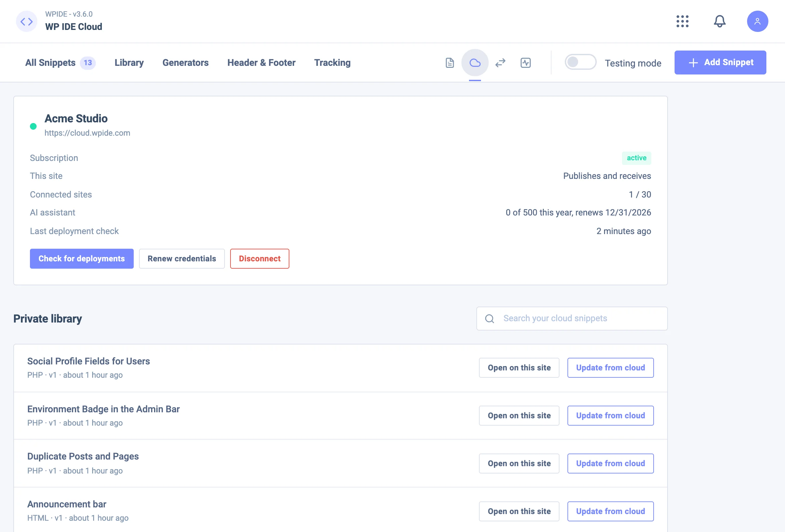Image resolution: width=785 pixels, height=532 pixels.
Task: Open the activity pulse log icon
Action: point(526,63)
